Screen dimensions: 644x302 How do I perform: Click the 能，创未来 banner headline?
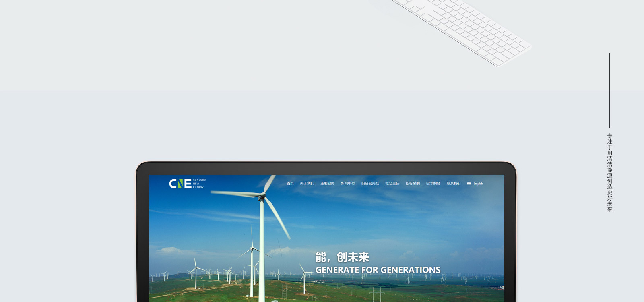pos(342,257)
